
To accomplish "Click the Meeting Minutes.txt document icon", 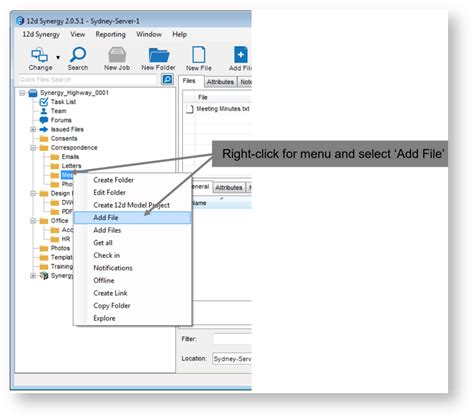I will click(x=190, y=109).
